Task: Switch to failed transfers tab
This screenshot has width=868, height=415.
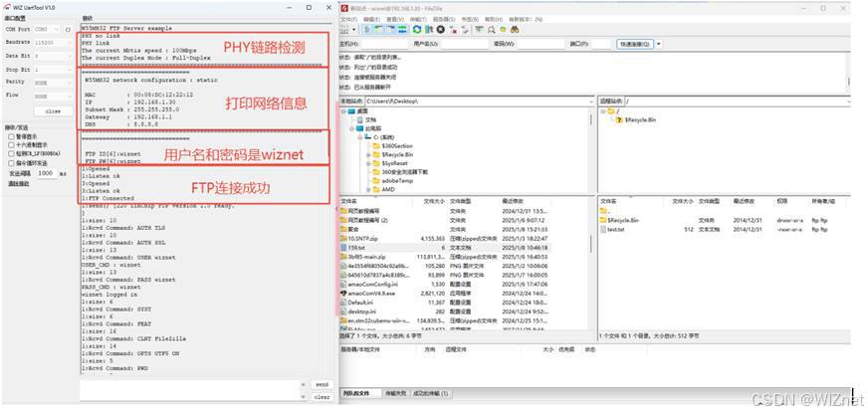Action: point(396,393)
